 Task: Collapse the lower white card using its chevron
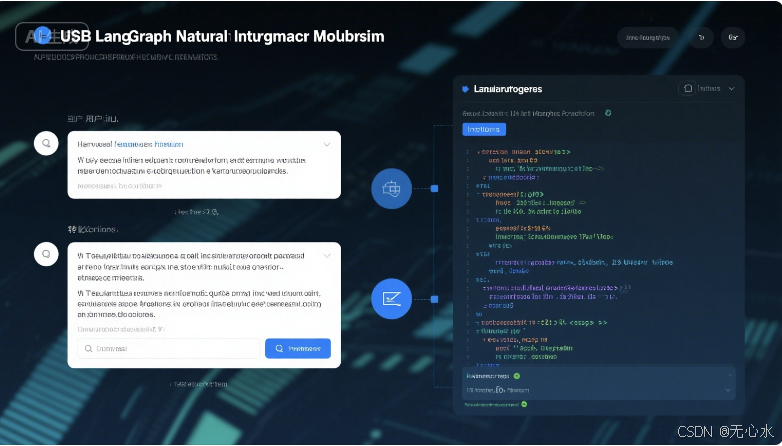(x=327, y=255)
